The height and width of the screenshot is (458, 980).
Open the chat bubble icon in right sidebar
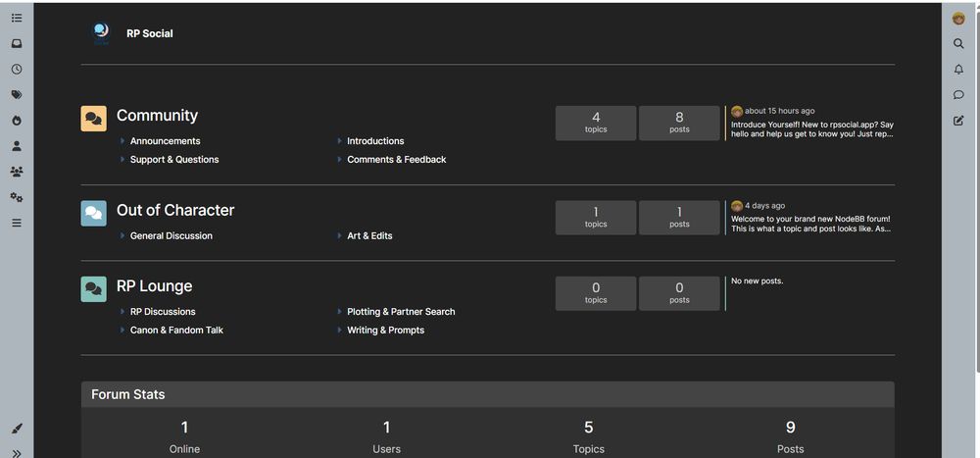(x=958, y=95)
